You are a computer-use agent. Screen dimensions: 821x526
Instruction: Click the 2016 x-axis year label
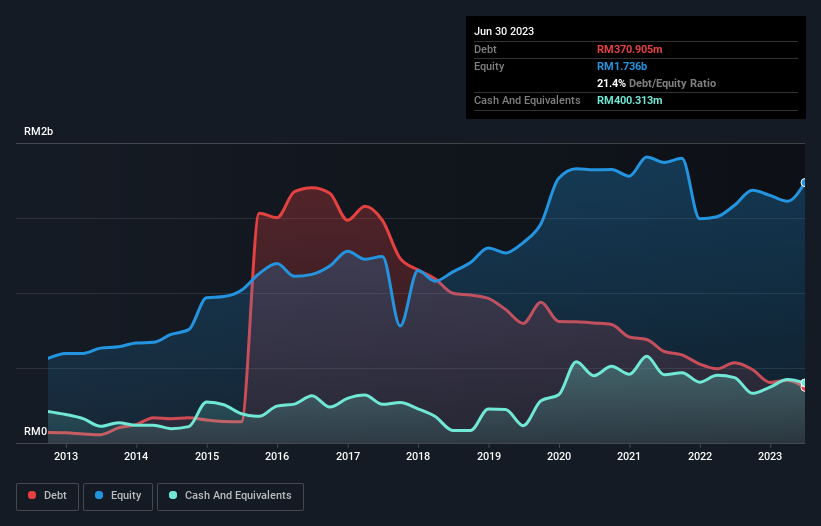277,456
